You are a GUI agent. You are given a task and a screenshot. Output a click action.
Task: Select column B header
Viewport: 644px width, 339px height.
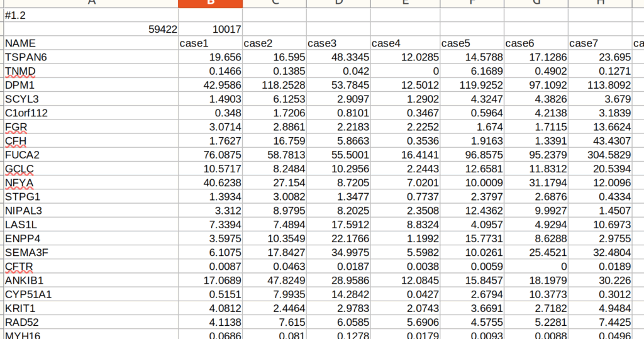click(x=210, y=3)
